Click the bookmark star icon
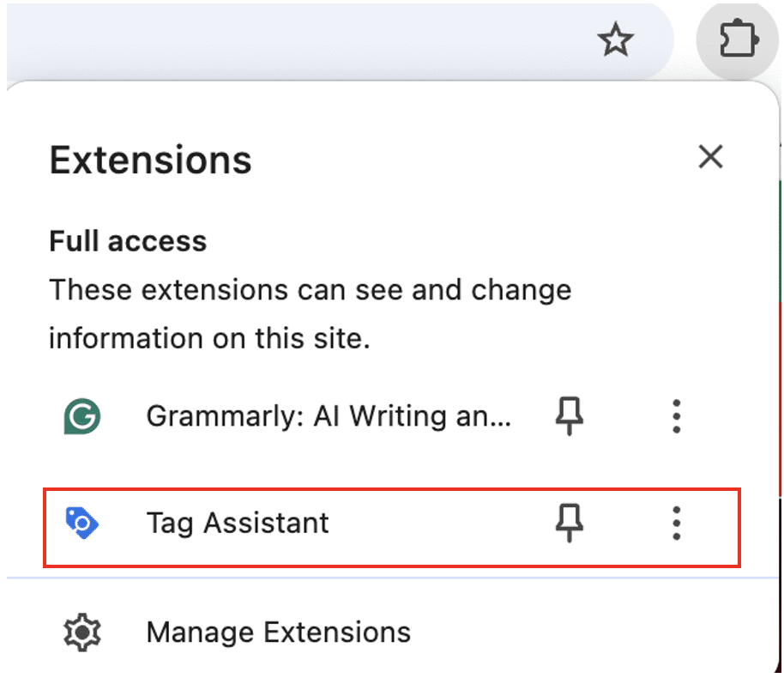This screenshot has width=784, height=678. tap(616, 39)
